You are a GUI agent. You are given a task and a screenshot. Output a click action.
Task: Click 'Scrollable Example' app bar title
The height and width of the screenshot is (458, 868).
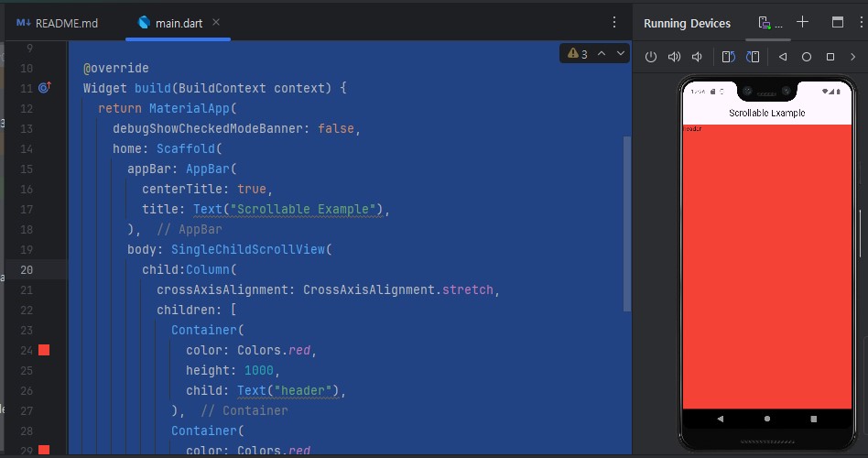[x=766, y=113]
